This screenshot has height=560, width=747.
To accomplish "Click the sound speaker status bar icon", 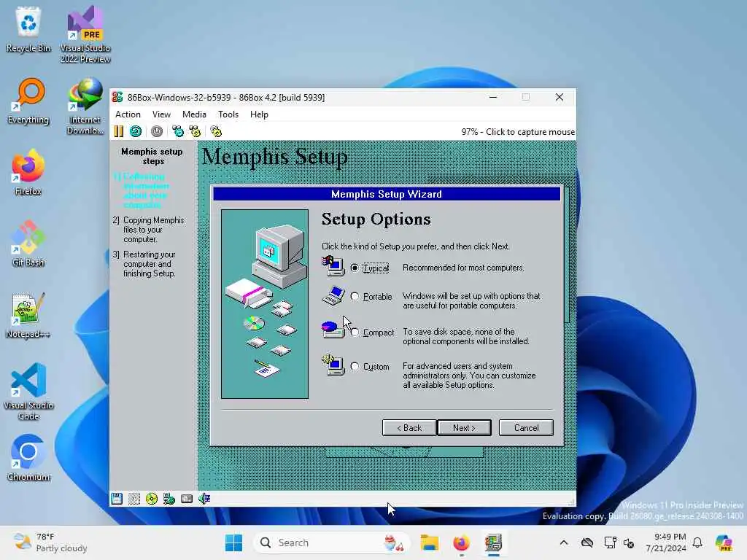I will (x=204, y=499).
